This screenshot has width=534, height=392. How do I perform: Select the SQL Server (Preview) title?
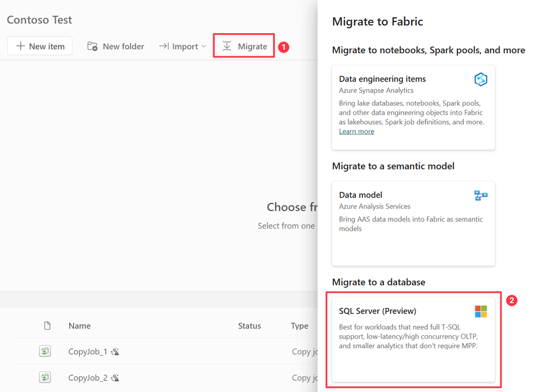tap(377, 311)
